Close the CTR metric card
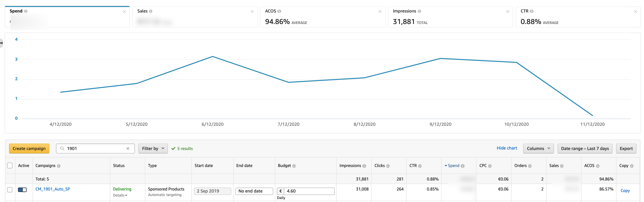Viewport: 644px width, 202px height. click(635, 11)
